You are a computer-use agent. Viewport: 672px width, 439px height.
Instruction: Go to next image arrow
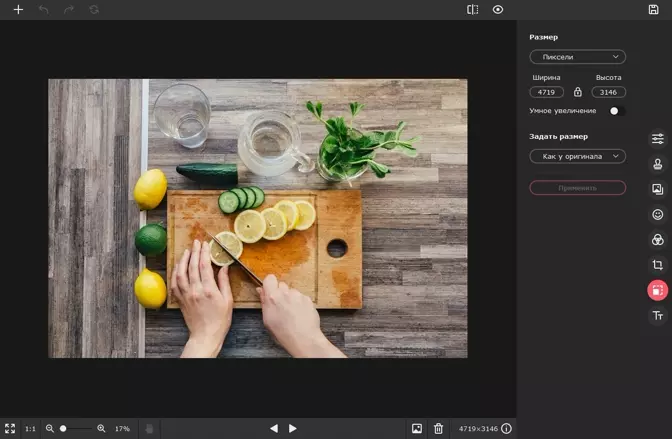click(x=293, y=428)
